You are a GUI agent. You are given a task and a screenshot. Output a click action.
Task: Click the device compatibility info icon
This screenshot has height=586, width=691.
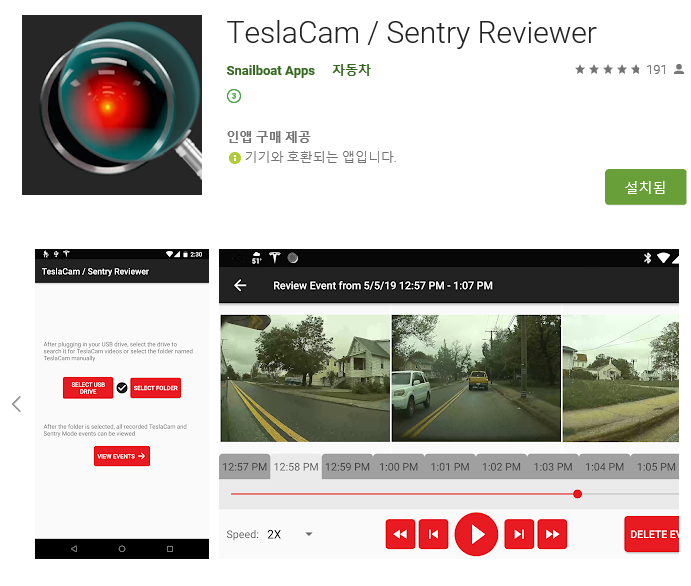click(x=235, y=157)
